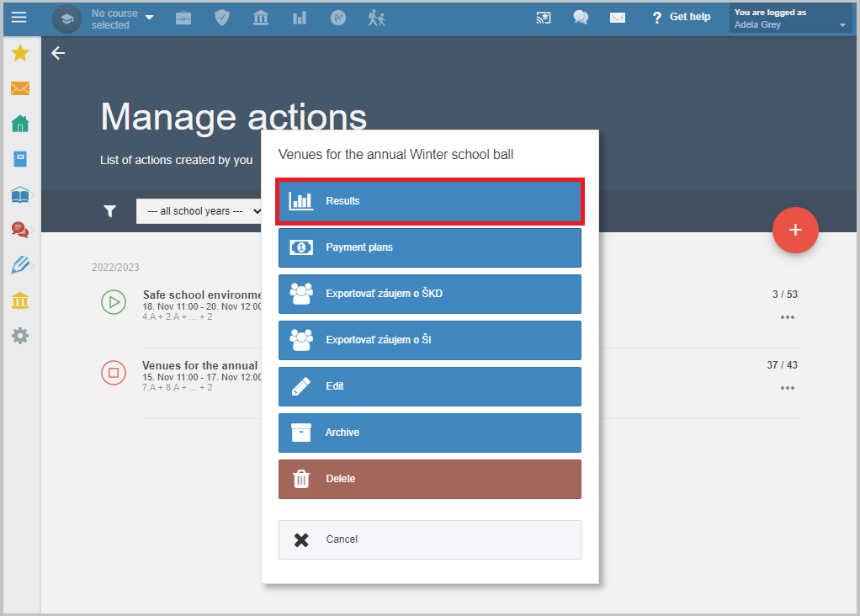Click the shield icon in top toolbar
Viewport: 860px width, 616px height.
pyautogui.click(x=222, y=18)
